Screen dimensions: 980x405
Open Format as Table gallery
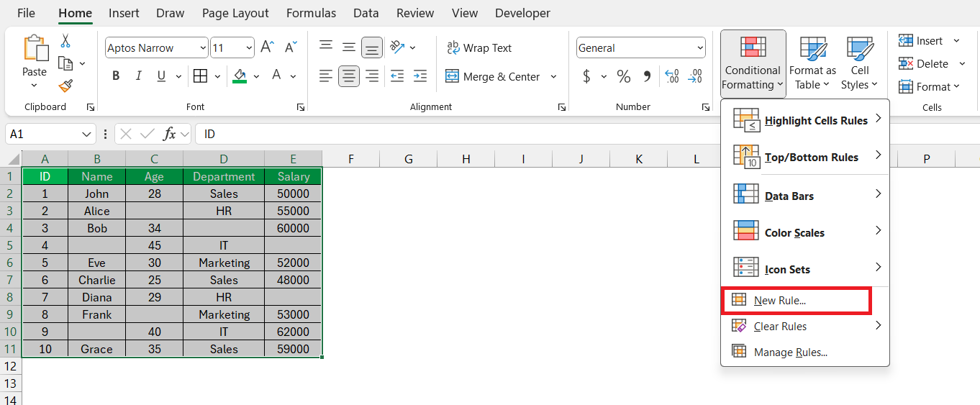812,63
